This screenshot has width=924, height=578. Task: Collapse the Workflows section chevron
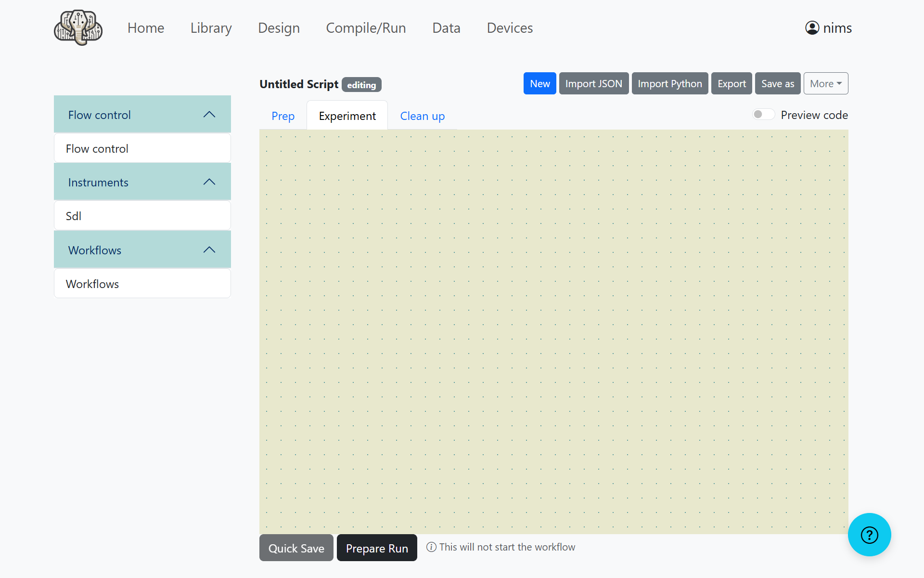click(209, 250)
